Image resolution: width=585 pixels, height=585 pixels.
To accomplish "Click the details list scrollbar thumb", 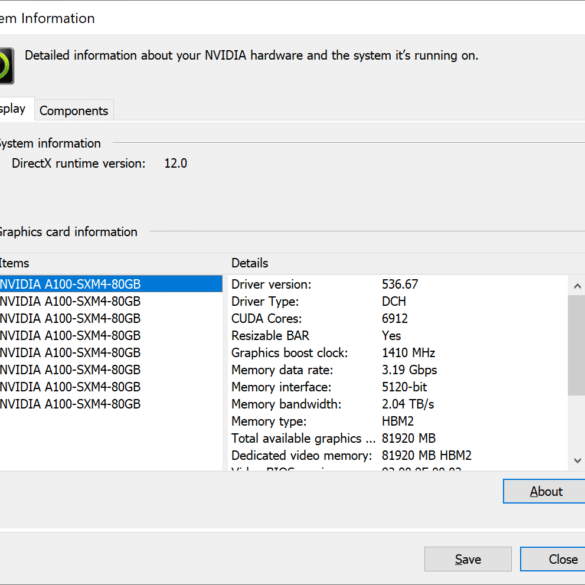I will pyautogui.click(x=577, y=345).
